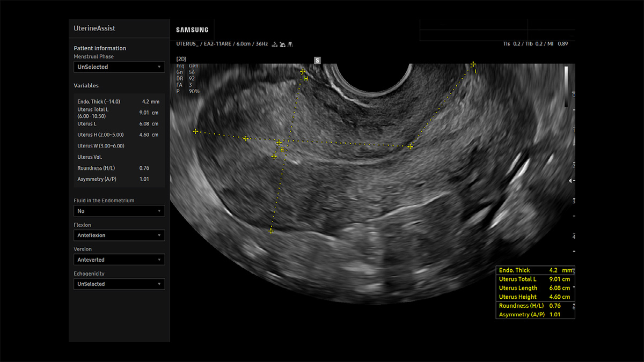Select the far-left caliper on the horizontal length line
The height and width of the screenshot is (362, 644).
[x=195, y=131]
